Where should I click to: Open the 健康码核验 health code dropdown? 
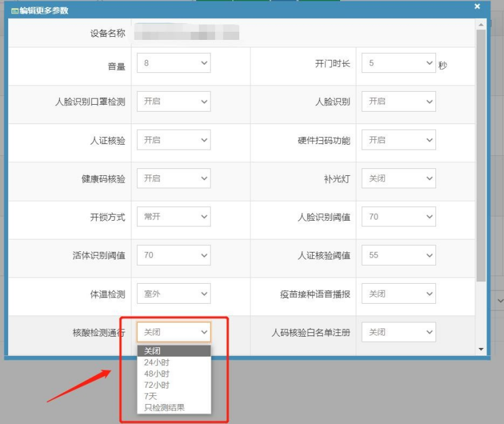point(173,178)
